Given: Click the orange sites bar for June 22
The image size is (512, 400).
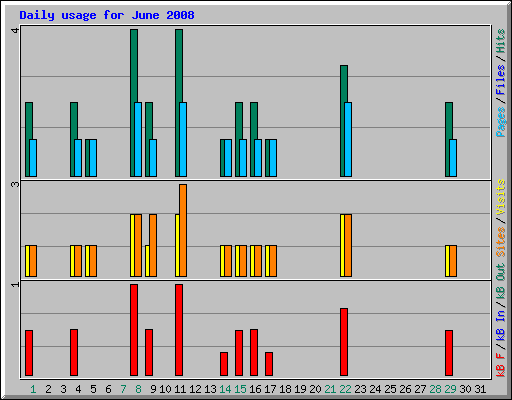Looking at the screenshot, I should [x=348, y=245].
